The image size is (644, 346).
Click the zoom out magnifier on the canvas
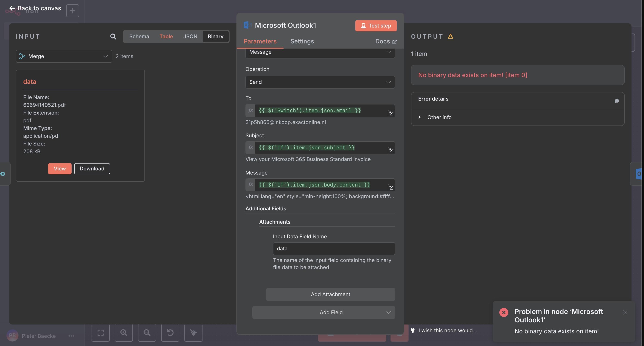(147, 333)
